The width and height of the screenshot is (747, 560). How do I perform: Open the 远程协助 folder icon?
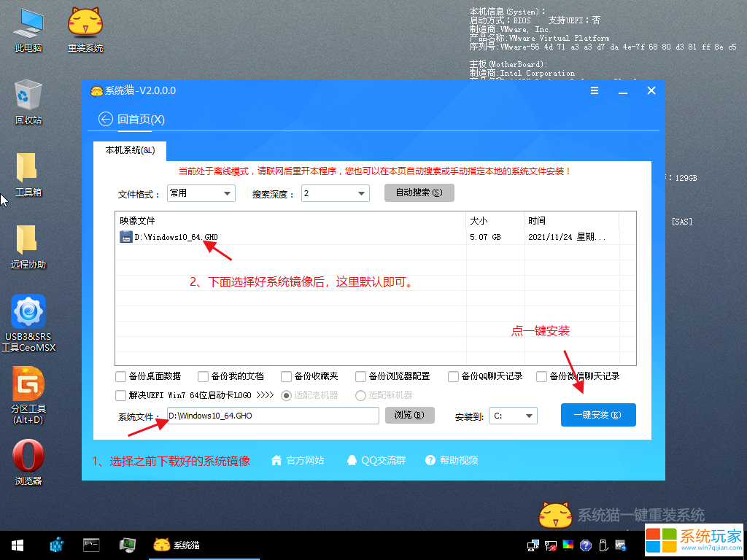(28, 246)
